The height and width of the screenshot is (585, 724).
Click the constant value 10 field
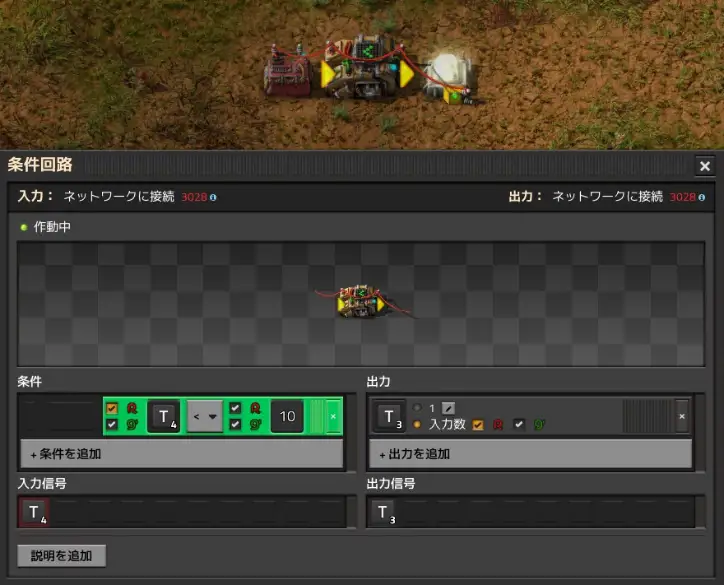287,416
